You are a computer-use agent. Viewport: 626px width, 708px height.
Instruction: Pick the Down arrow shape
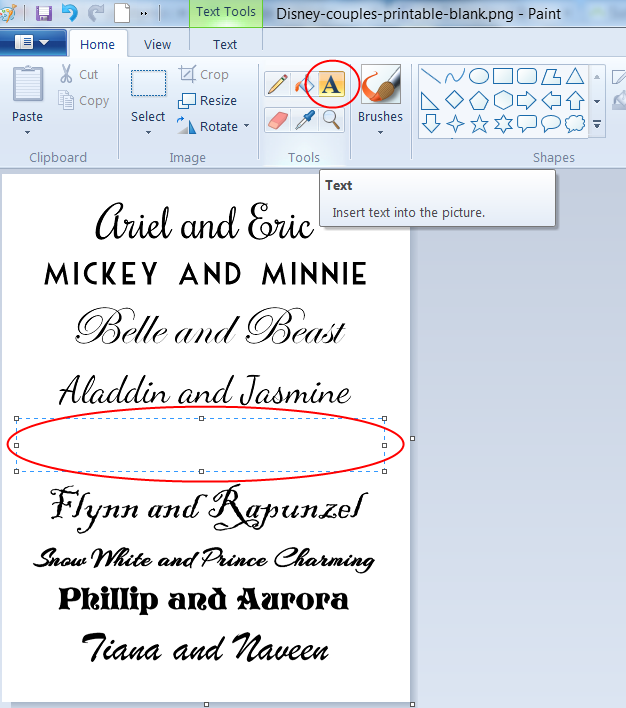click(x=430, y=123)
